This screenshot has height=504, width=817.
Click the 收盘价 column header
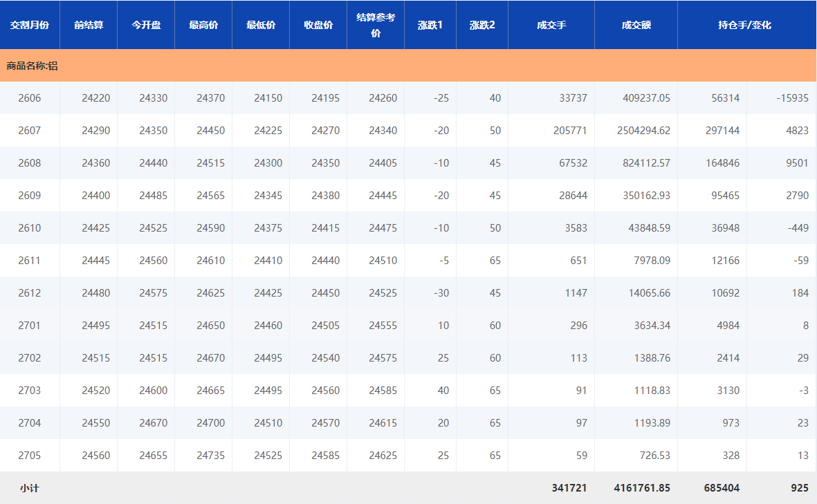pyautogui.click(x=318, y=25)
